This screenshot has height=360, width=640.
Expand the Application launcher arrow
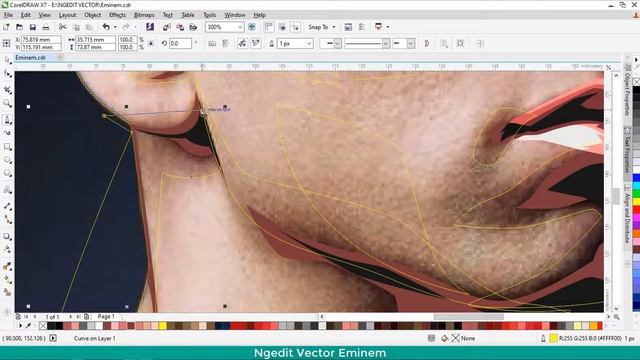pos(388,27)
